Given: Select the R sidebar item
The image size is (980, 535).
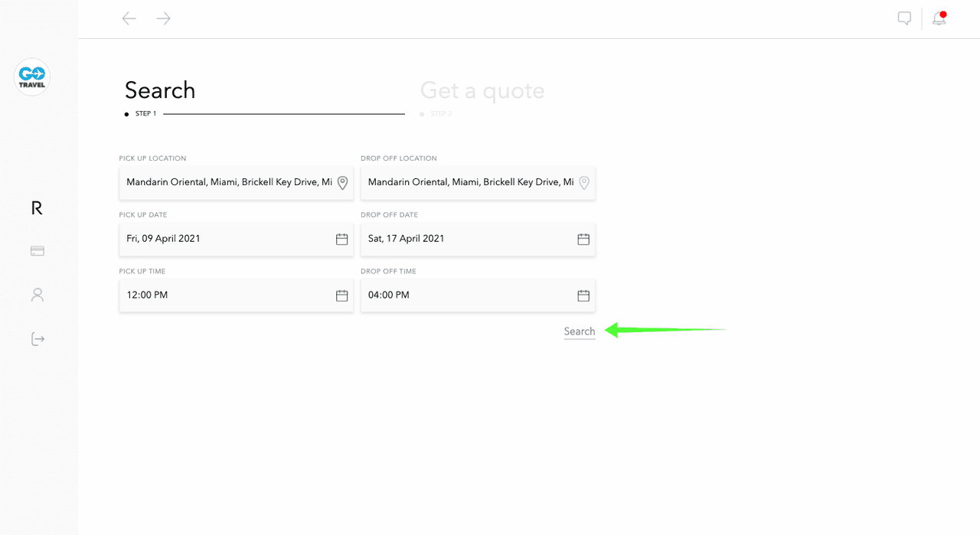Looking at the screenshot, I should pos(37,207).
